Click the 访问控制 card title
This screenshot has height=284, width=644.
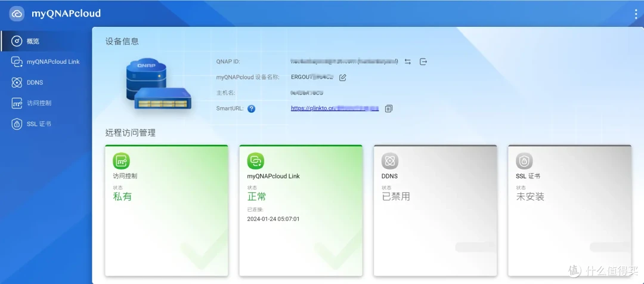coord(125,177)
